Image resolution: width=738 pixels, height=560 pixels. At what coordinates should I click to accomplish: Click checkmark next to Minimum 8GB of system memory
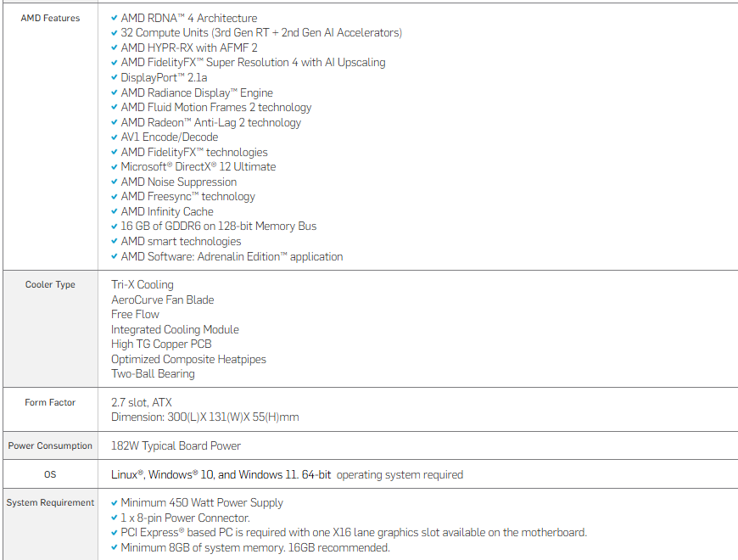click(x=115, y=548)
